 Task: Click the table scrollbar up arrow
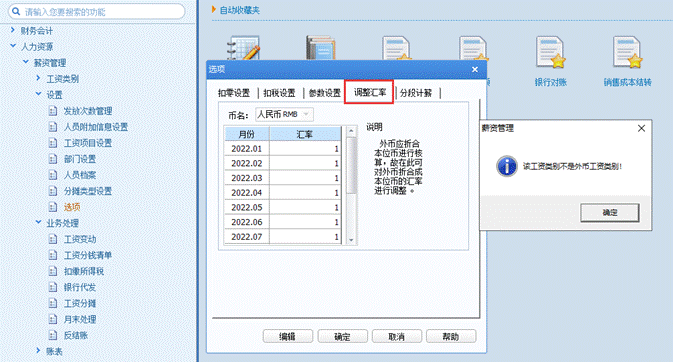(351, 131)
